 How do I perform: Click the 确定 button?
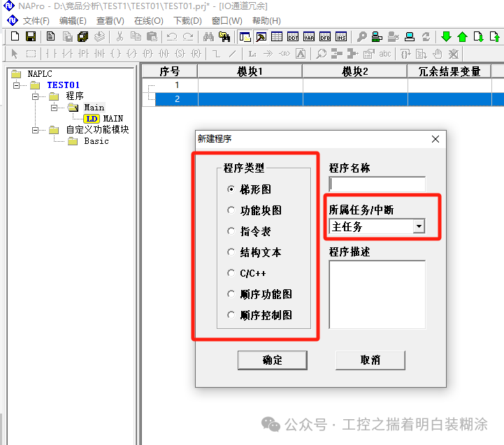pos(272,360)
